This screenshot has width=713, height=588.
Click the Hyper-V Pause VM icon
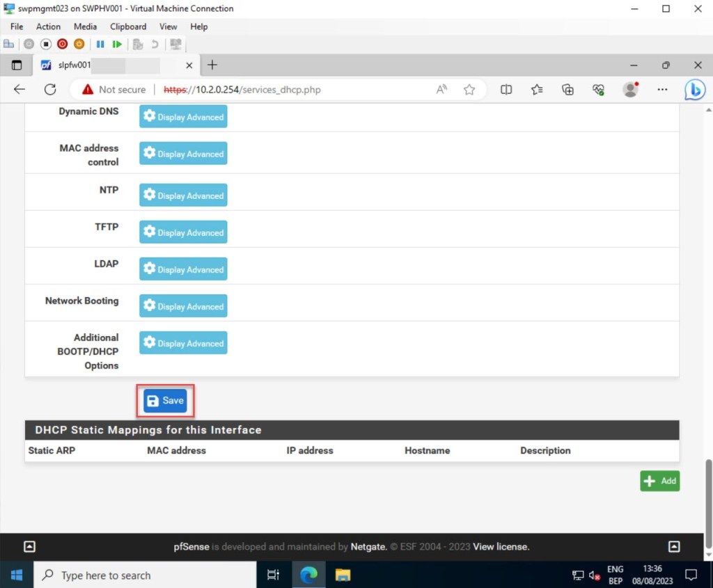[100, 44]
